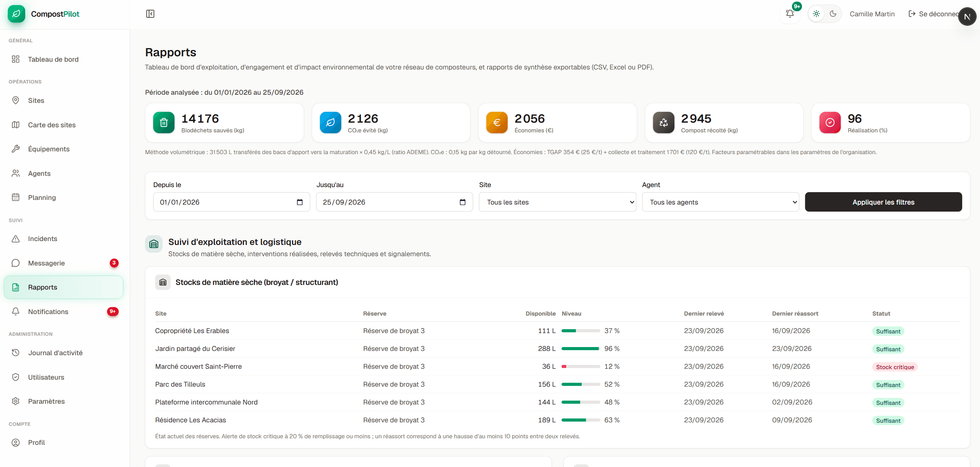Open the Camille Martin user menu
Viewport: 980px width, 467px height.
[x=872, y=14]
